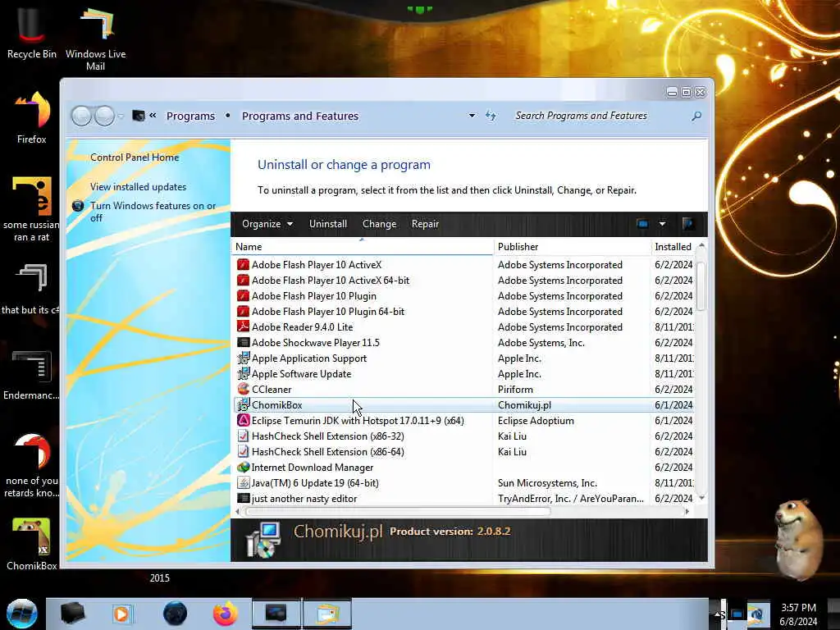The image size is (840, 630).
Task: Sort by the Installed column header
Action: pos(673,247)
